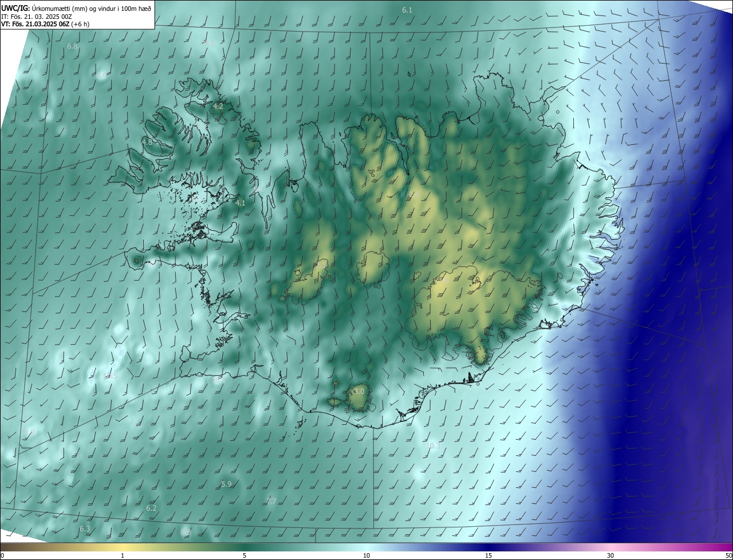This screenshot has width=733, height=560.
Task: Click the colorbar tick label 15
Action: 488,555
